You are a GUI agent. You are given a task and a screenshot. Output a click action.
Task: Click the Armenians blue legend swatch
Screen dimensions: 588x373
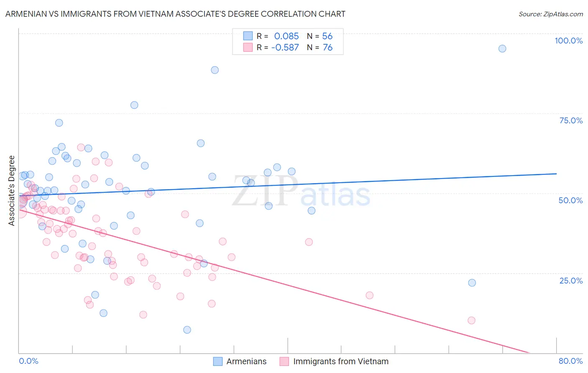217,361
